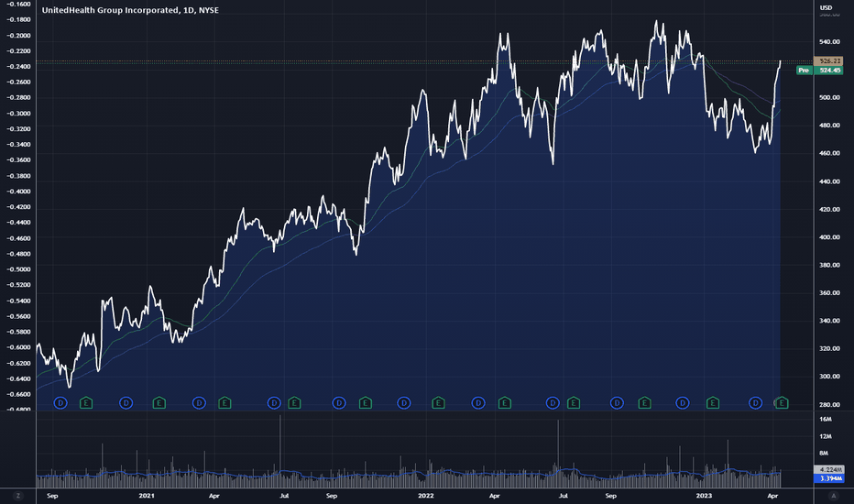Click the October 2020 earnings E marker
The image size is (854, 504).
pos(86,403)
